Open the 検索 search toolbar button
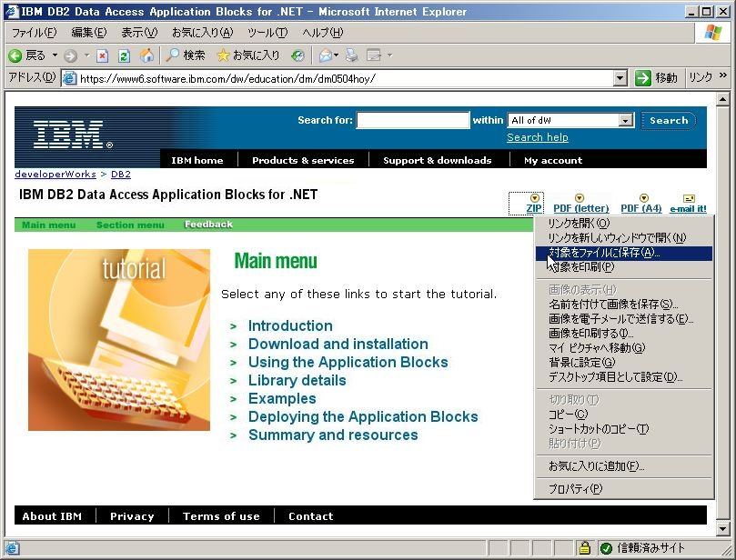The image size is (736, 560). coord(186,55)
